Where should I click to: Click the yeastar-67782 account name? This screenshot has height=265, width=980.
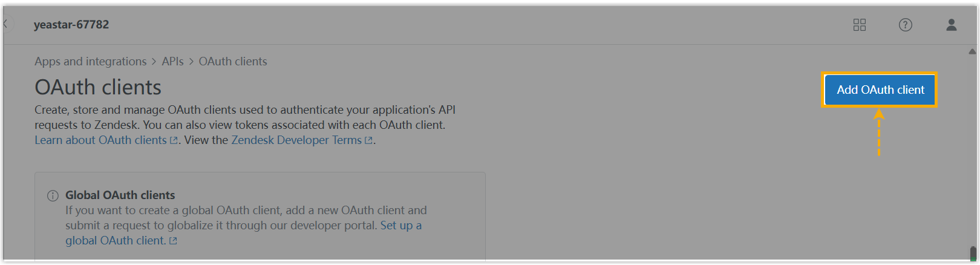click(x=71, y=25)
